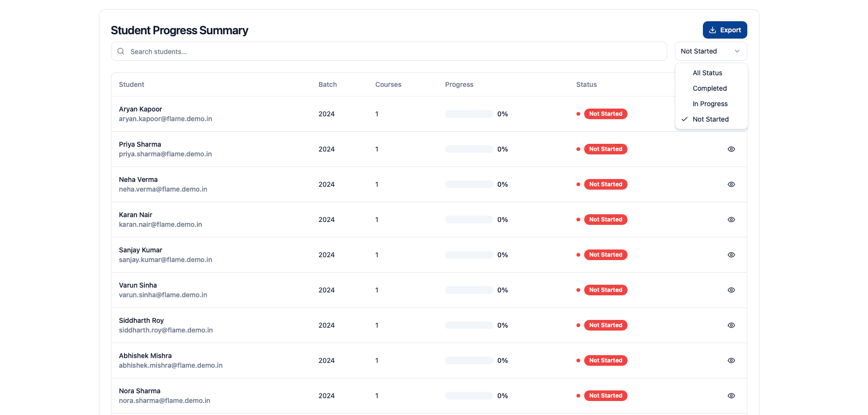Click Abhishek Mishra's red status dot
Viewport: 868px width, 415px height.
(578, 360)
